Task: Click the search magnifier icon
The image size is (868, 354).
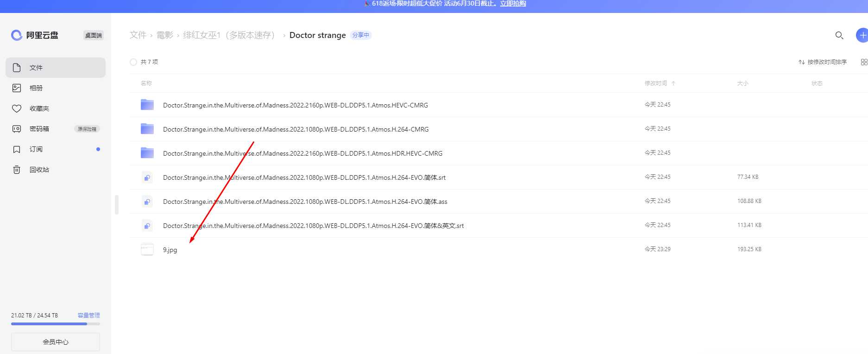Action: 839,35
